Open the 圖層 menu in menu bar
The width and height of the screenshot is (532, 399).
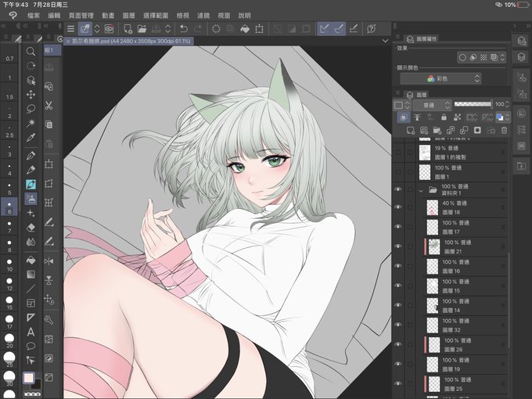pos(128,16)
